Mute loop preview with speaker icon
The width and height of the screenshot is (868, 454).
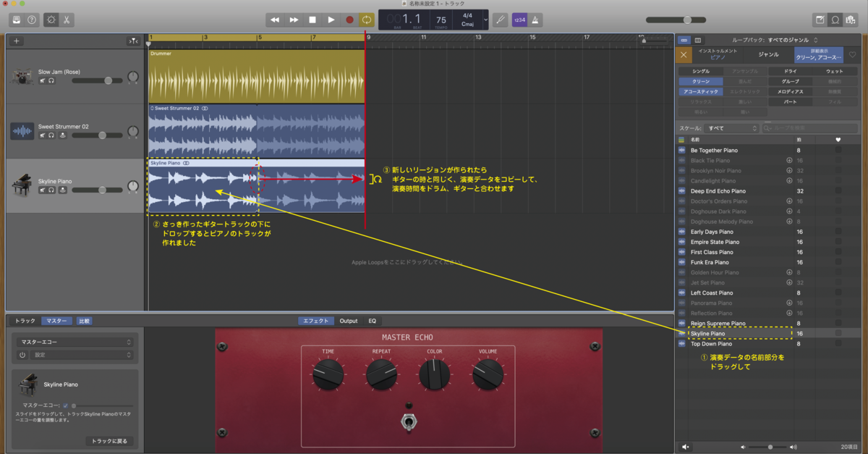pos(686,447)
